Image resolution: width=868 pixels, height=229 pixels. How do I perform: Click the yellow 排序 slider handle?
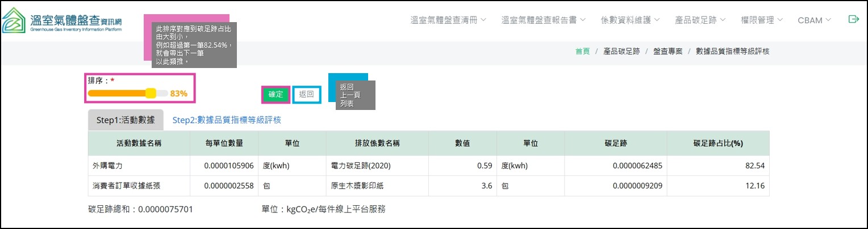[x=151, y=94]
